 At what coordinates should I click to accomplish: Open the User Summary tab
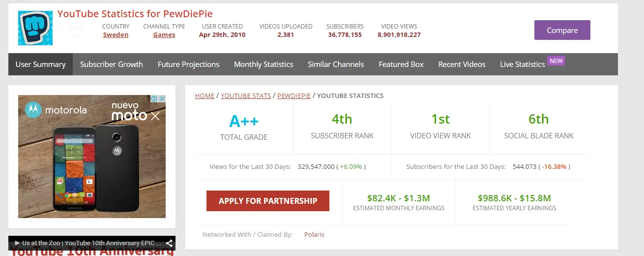[x=40, y=64]
